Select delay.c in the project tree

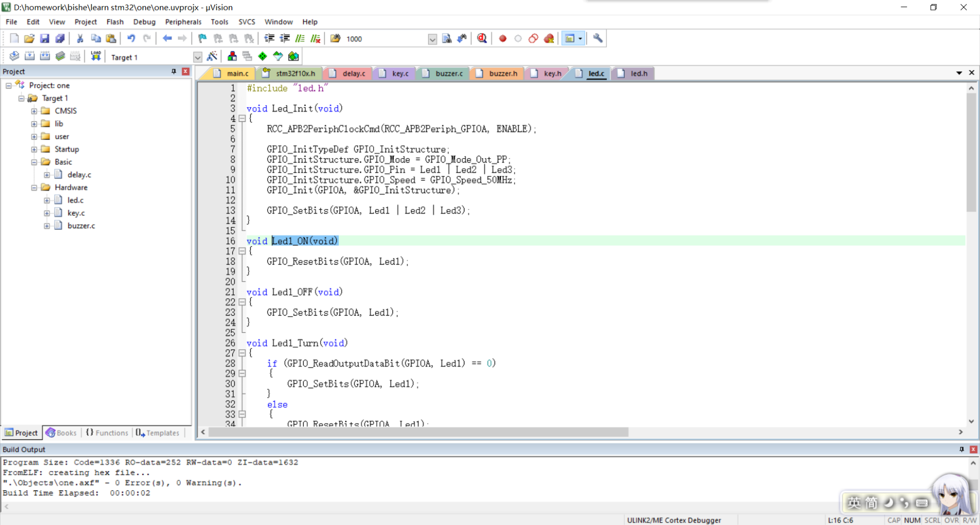click(x=79, y=175)
